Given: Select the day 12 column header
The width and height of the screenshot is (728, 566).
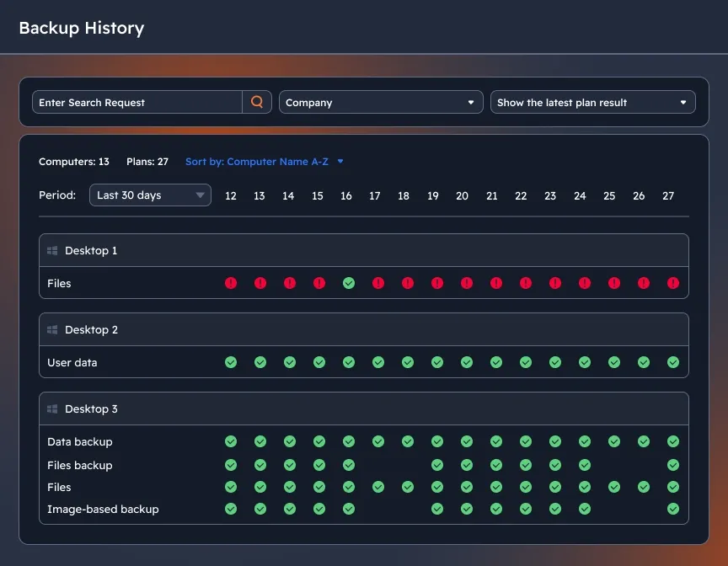Looking at the screenshot, I should click(231, 195).
